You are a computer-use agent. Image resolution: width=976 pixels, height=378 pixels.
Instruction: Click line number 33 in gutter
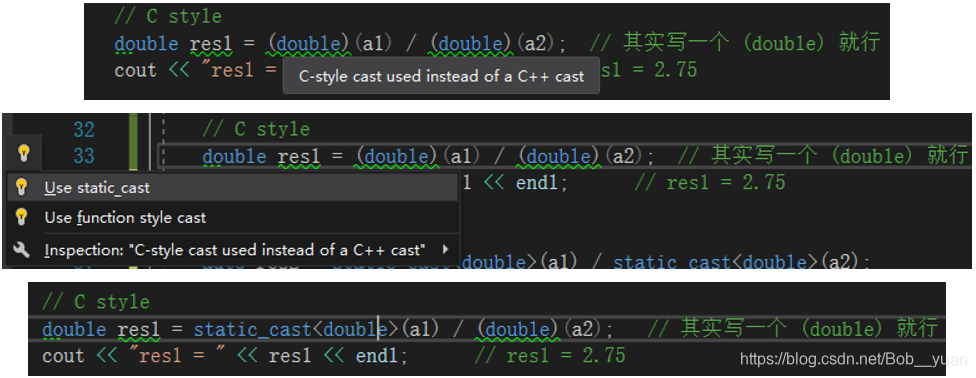[x=84, y=156]
